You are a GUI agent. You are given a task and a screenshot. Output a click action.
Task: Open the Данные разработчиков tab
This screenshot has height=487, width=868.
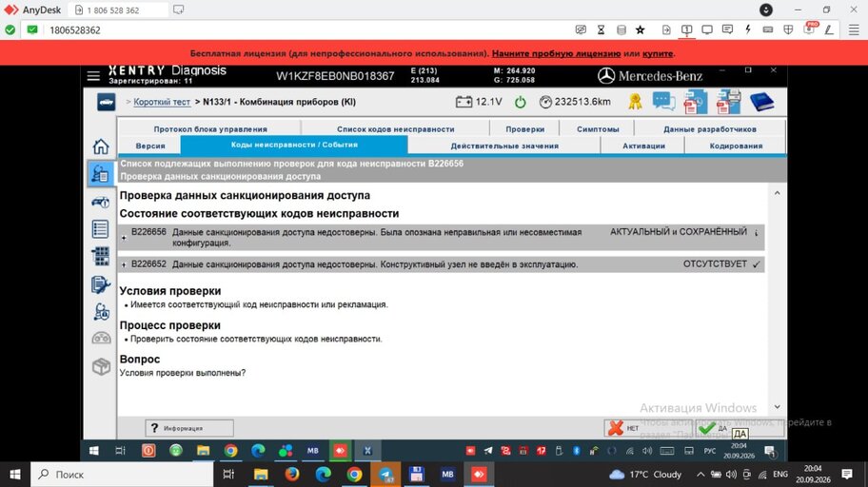(x=710, y=128)
